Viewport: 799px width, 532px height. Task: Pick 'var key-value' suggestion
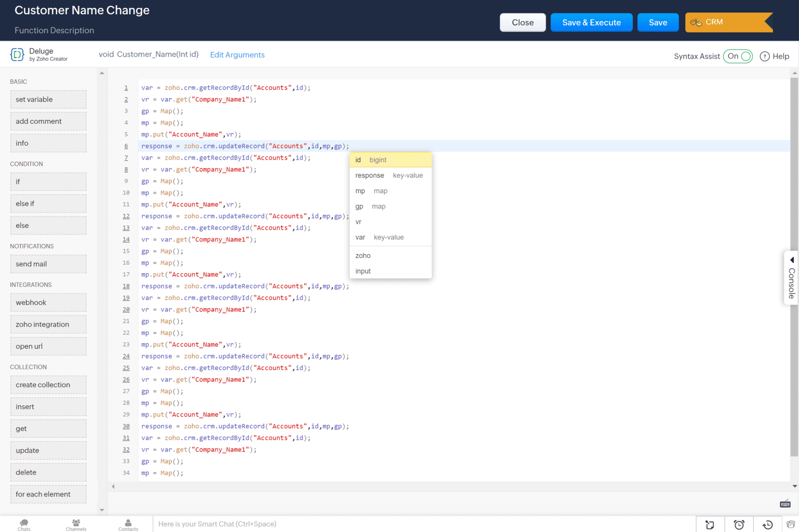[x=391, y=237]
